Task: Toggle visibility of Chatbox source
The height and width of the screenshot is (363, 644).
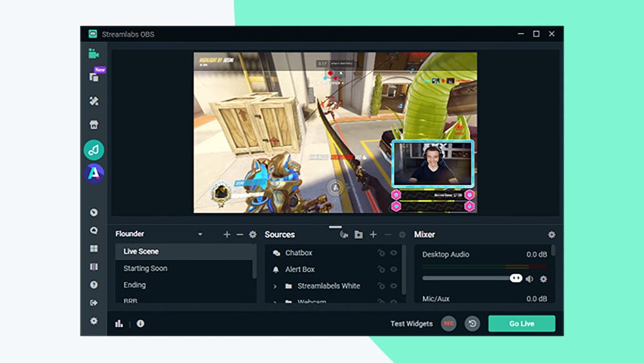Action: pyautogui.click(x=393, y=253)
